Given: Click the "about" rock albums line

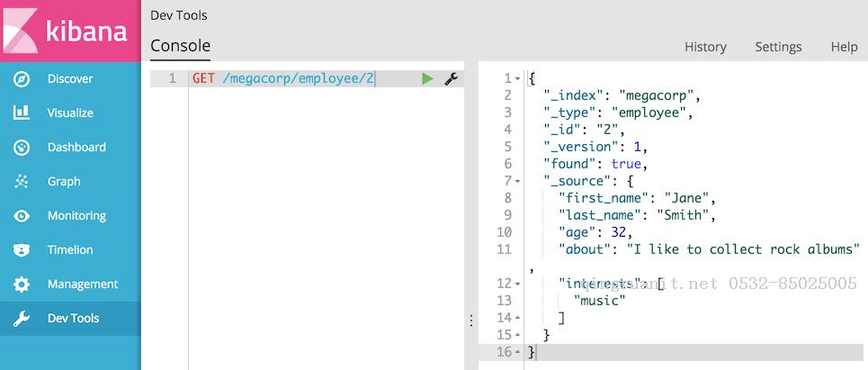Looking at the screenshot, I should pos(710,249).
